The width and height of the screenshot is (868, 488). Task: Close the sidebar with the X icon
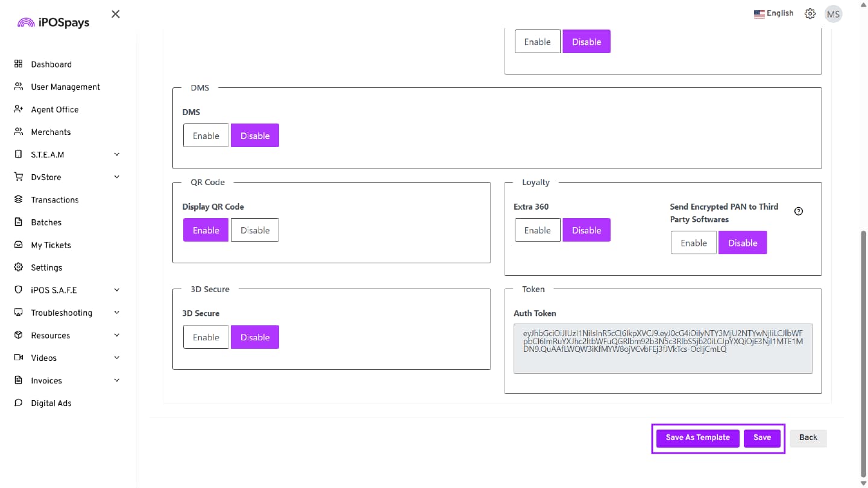tap(116, 14)
